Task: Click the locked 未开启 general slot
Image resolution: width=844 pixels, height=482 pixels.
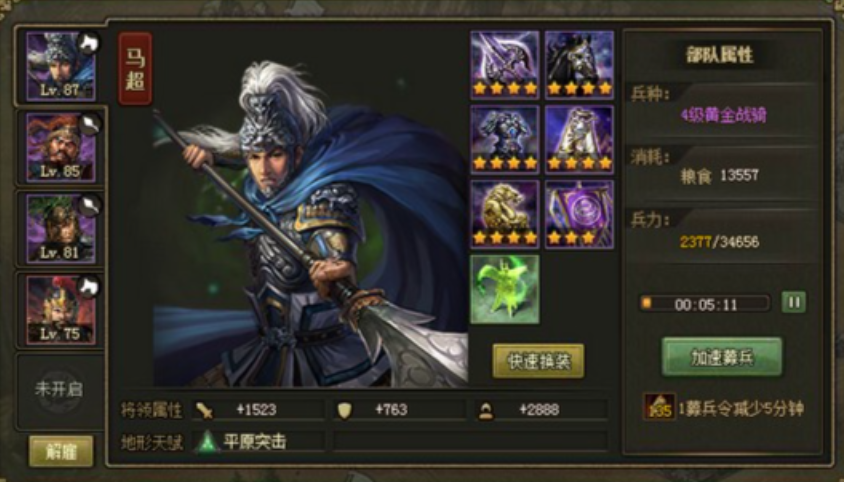Action: tap(59, 390)
